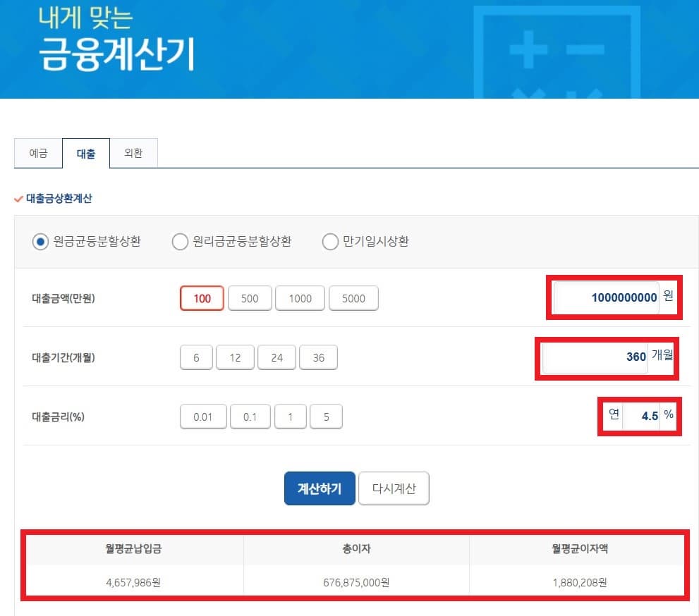Click the 월평균납입금 column header
Screen dimensions: 699x616
[x=133, y=549]
